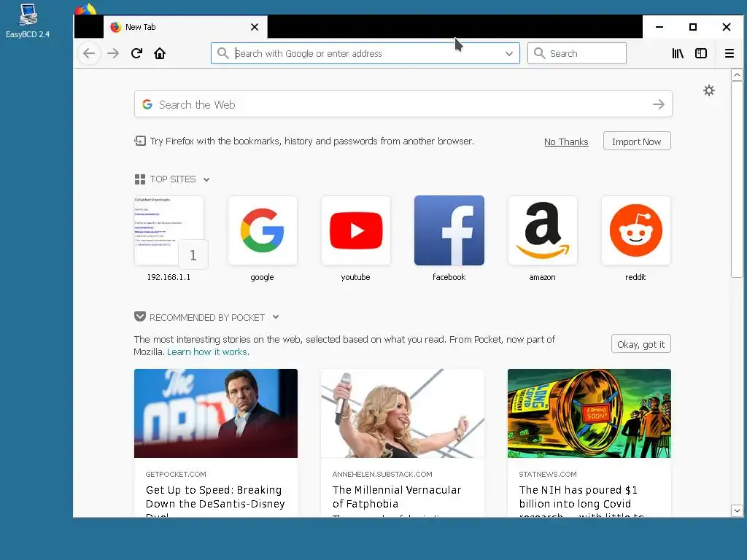Click the Google logo in Search the Web
The width and height of the screenshot is (747, 560).
click(147, 104)
